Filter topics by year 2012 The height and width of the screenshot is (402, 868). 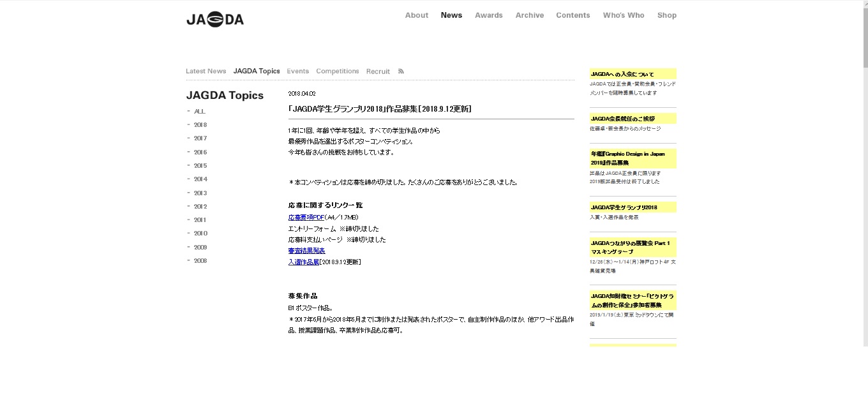coord(200,207)
